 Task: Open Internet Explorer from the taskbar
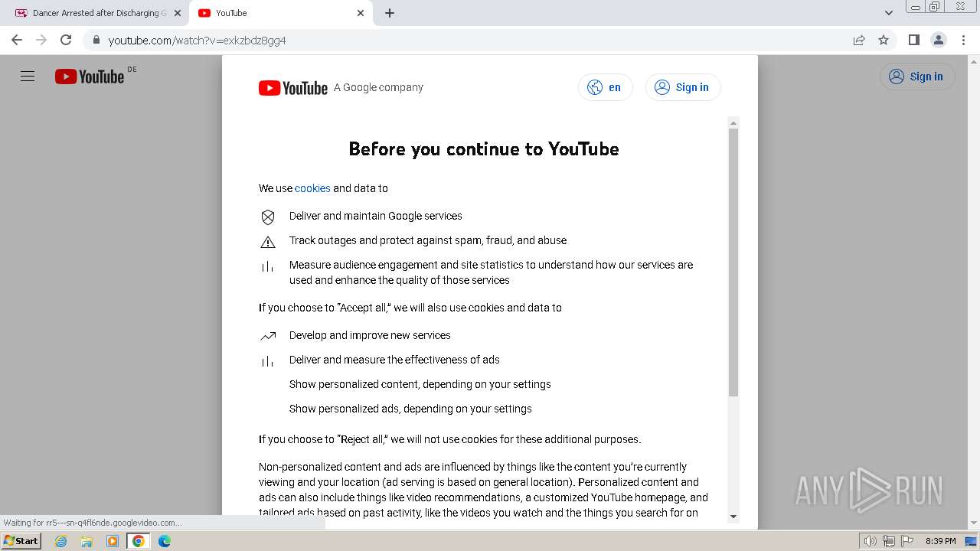click(60, 541)
